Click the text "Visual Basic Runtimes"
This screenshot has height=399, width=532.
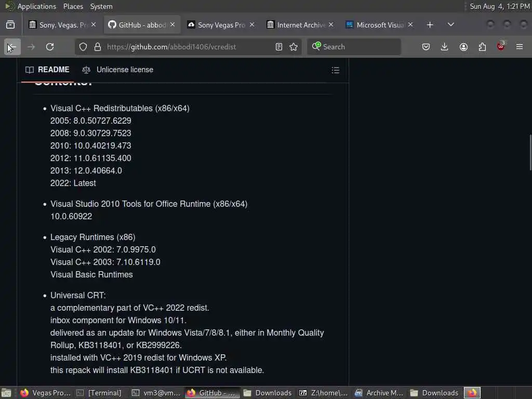click(x=91, y=274)
